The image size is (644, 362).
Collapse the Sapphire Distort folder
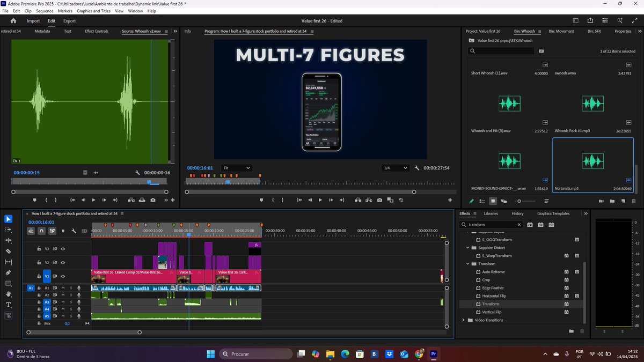pos(468,248)
